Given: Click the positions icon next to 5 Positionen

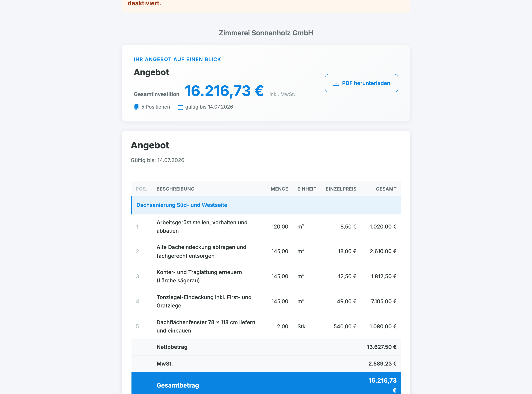Looking at the screenshot, I should tap(136, 107).
